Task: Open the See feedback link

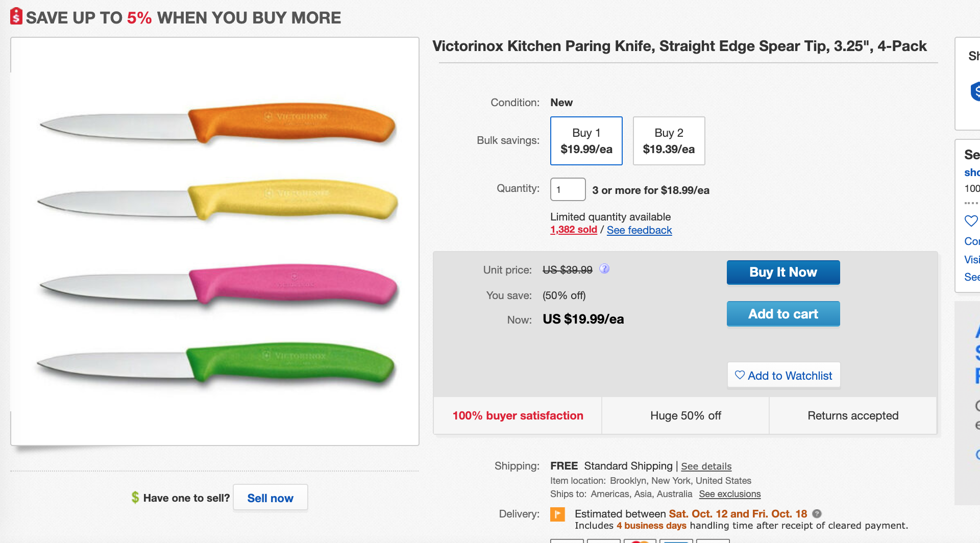Action: coord(639,230)
